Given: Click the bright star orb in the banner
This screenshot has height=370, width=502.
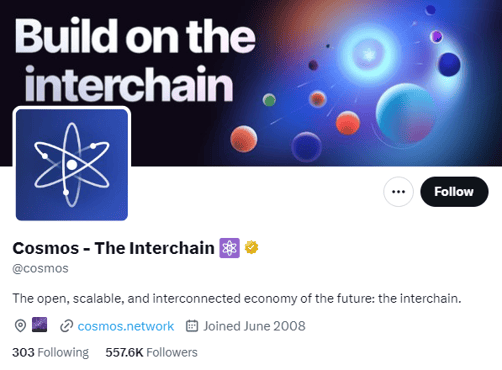Looking at the screenshot, I should point(369,54).
